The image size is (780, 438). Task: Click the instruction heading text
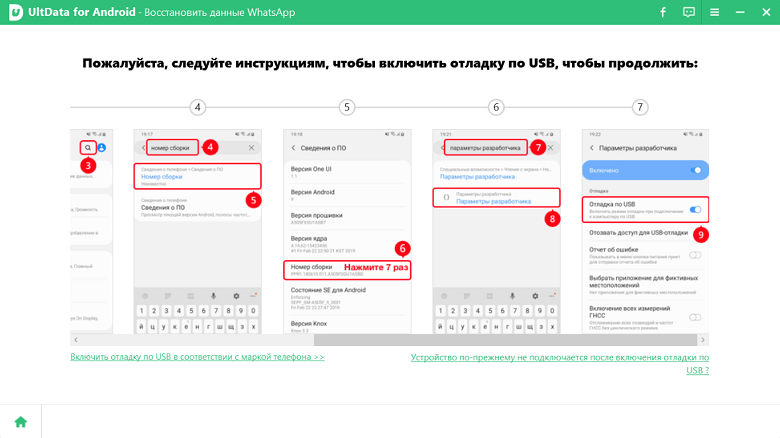point(390,64)
